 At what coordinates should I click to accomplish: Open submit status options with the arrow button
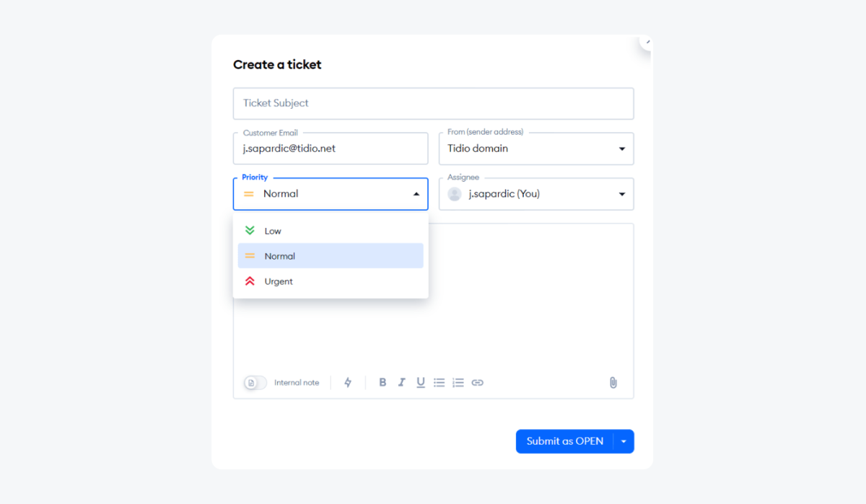[x=624, y=441]
